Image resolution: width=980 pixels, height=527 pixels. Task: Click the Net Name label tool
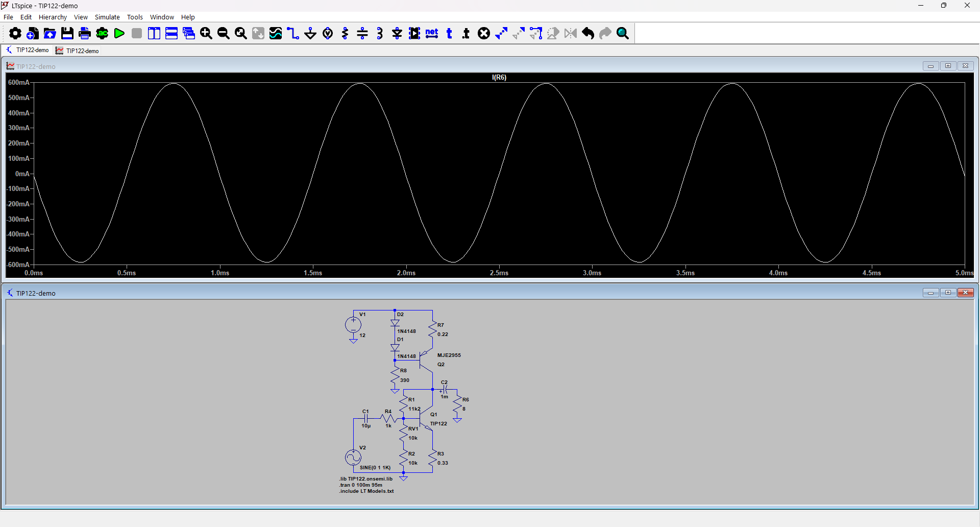(432, 34)
